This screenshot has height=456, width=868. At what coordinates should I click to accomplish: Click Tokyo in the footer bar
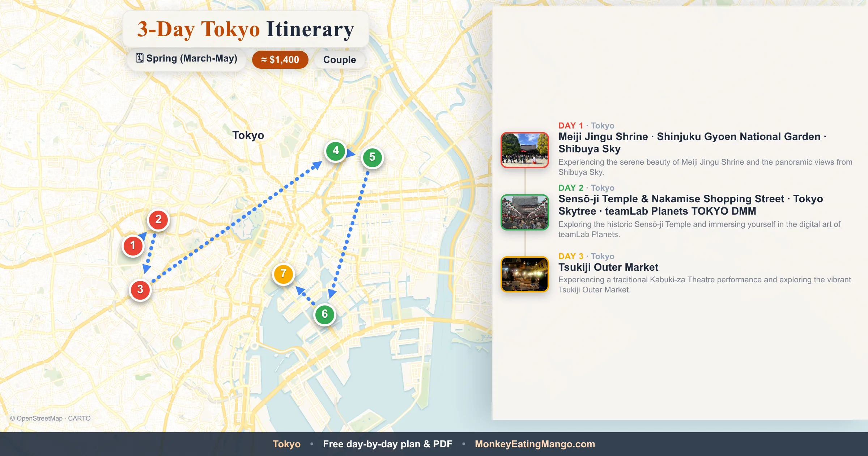coord(286,444)
